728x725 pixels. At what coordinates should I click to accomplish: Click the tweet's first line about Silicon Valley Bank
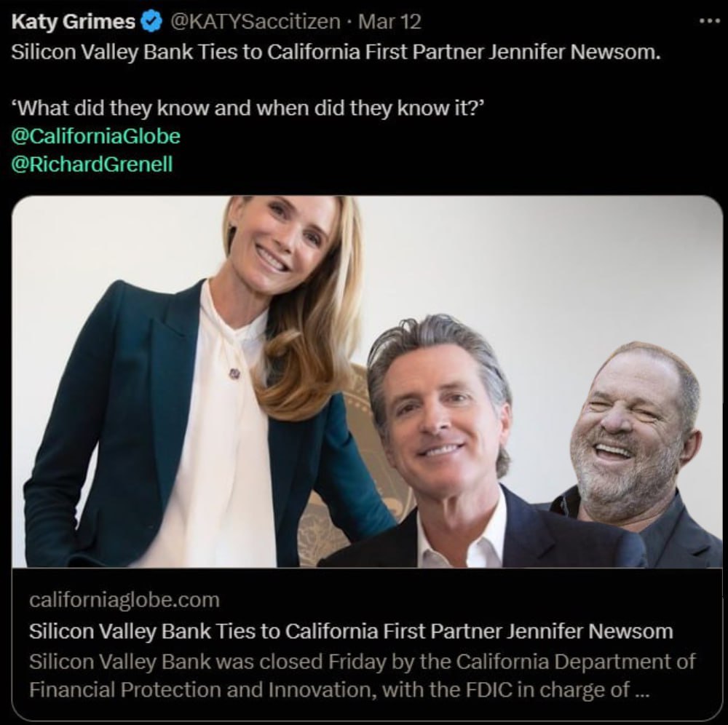coord(336,55)
